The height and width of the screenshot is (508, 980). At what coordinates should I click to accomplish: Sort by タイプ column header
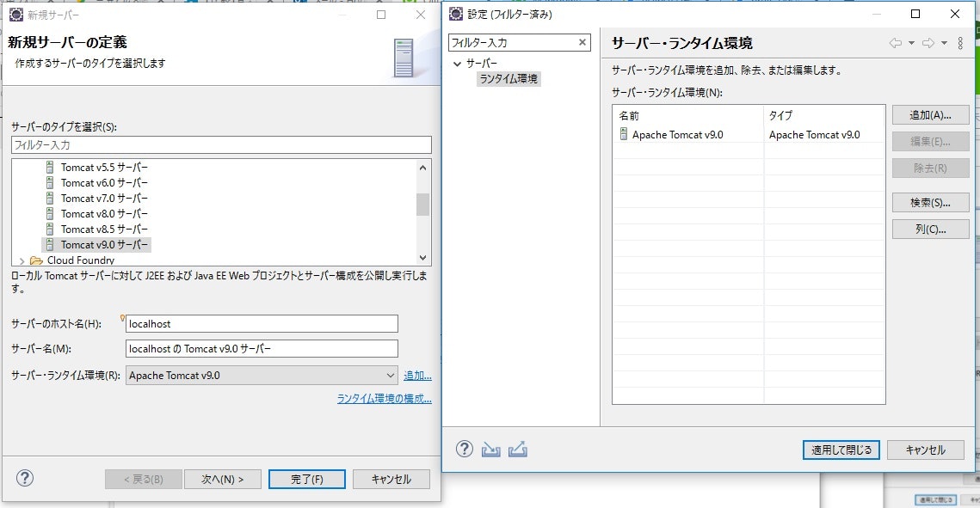pyautogui.click(x=823, y=115)
